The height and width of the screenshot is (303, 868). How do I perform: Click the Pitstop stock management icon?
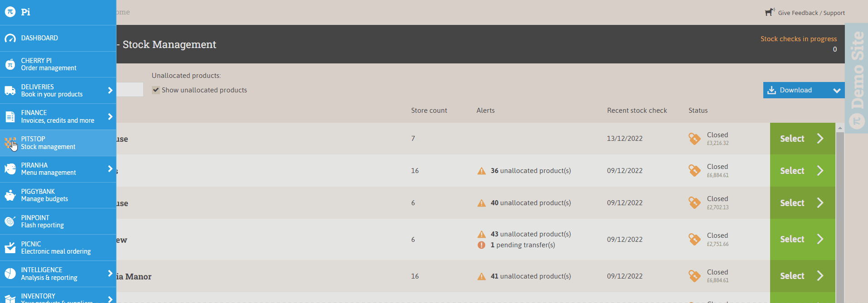pos(10,143)
